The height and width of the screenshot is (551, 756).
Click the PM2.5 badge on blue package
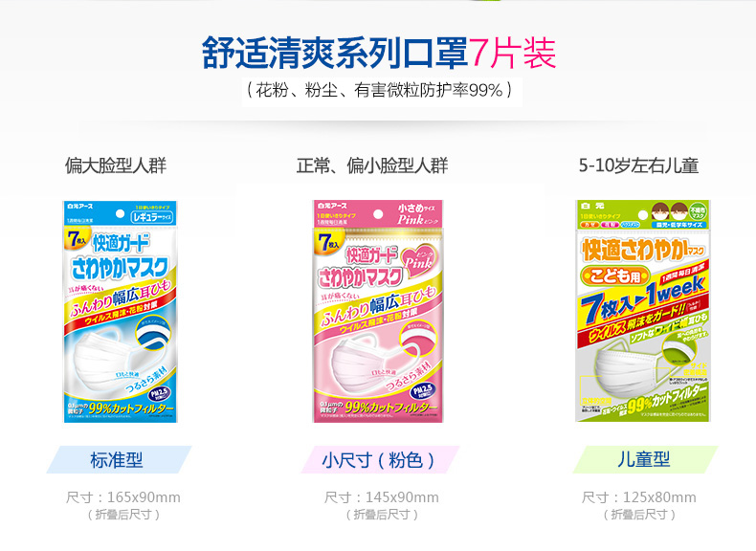(x=159, y=394)
